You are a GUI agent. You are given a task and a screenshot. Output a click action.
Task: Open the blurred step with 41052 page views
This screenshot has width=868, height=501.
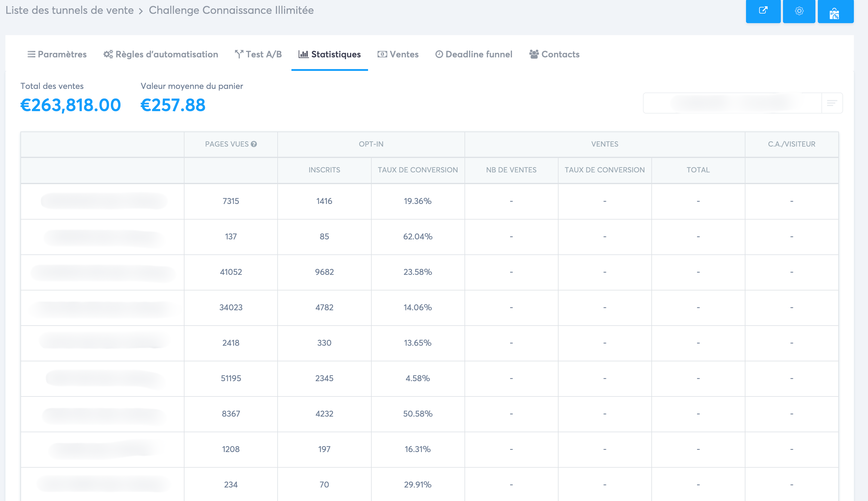(103, 272)
